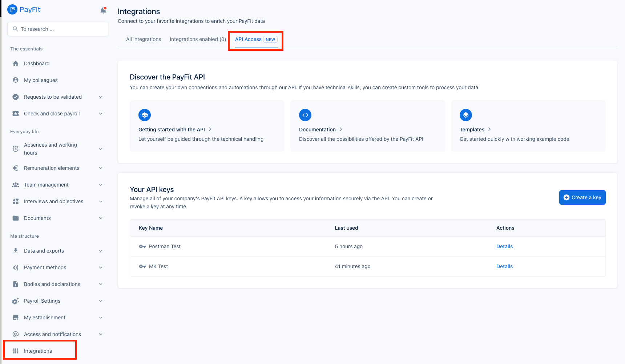Switch to the All integrations tab
The height and width of the screenshot is (364, 625).
click(144, 39)
